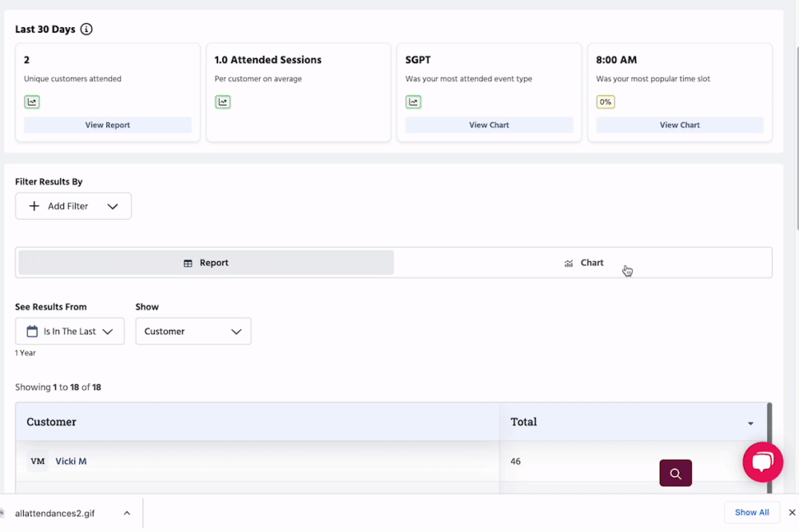Click the 0% badge under 8:00 AM
Viewport: 799px width, 532px height.
605,102
